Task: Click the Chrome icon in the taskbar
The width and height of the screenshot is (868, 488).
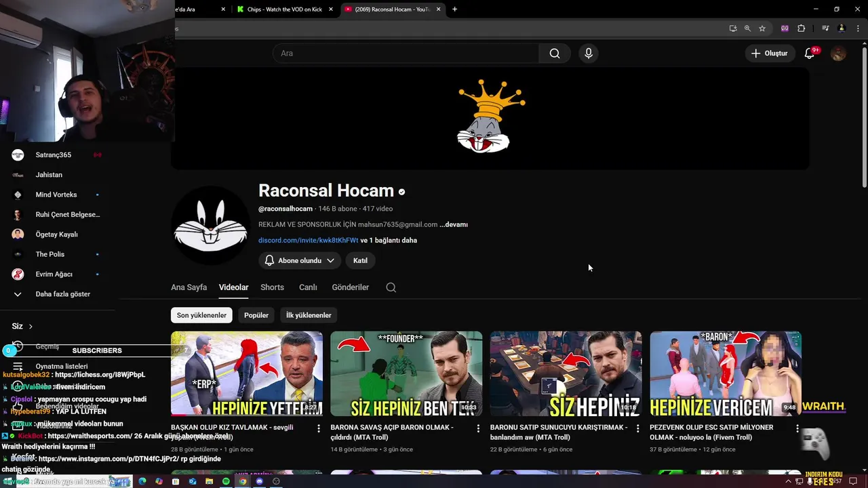Action: pos(242,481)
